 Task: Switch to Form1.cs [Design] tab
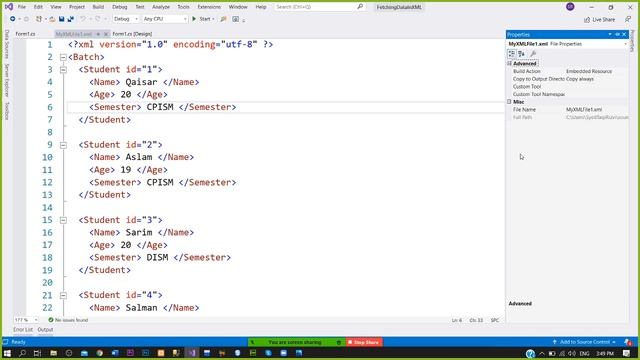[132, 34]
